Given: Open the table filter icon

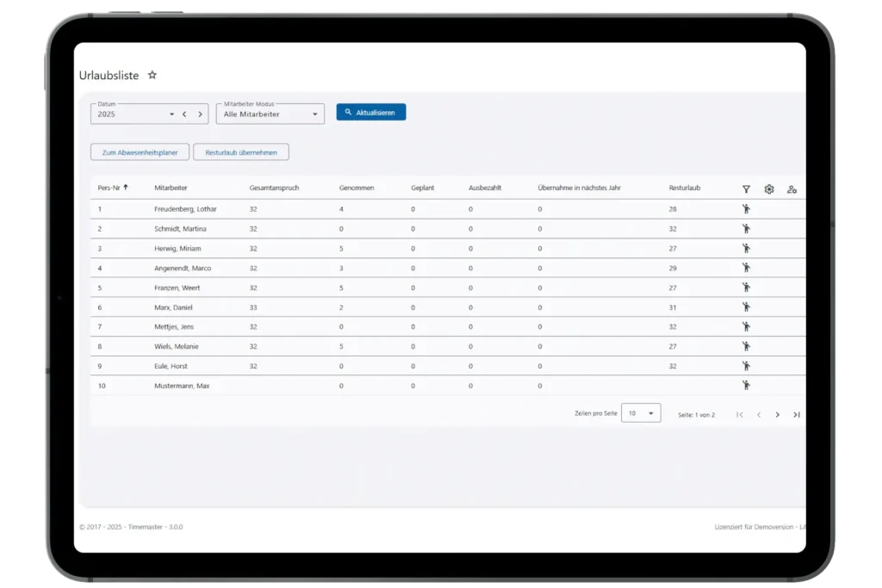Looking at the screenshot, I should (x=746, y=189).
